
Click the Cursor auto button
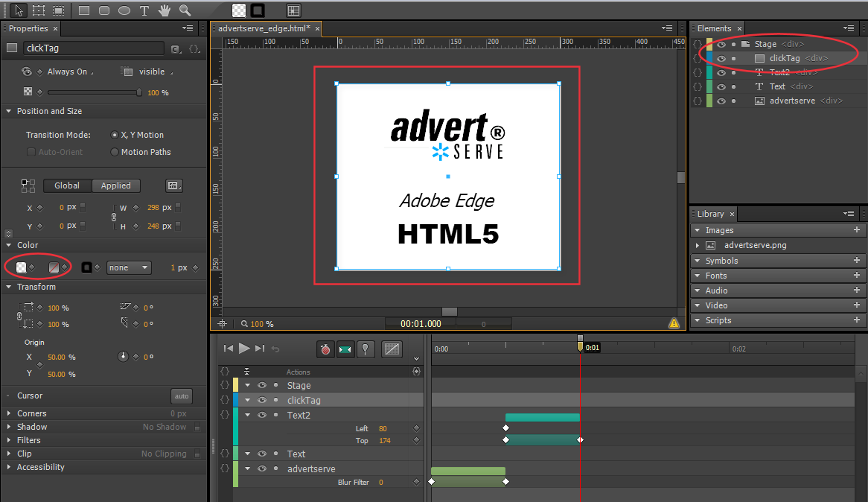182,395
